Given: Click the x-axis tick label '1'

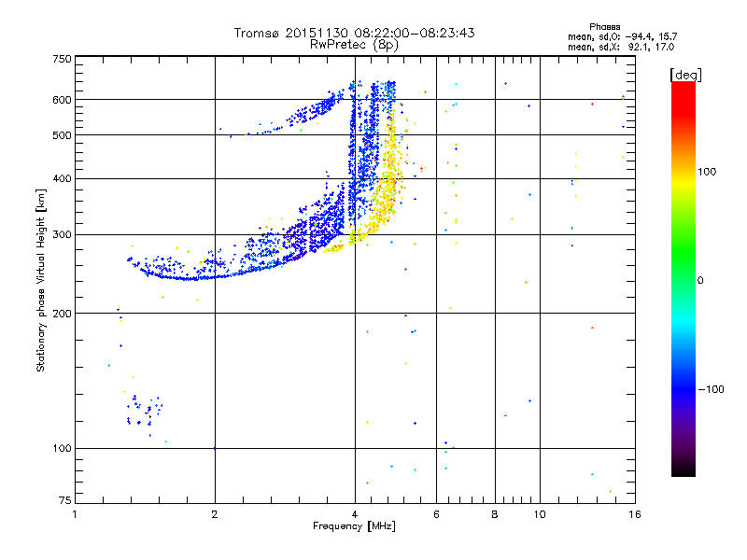Looking at the screenshot, I should tap(75, 514).
